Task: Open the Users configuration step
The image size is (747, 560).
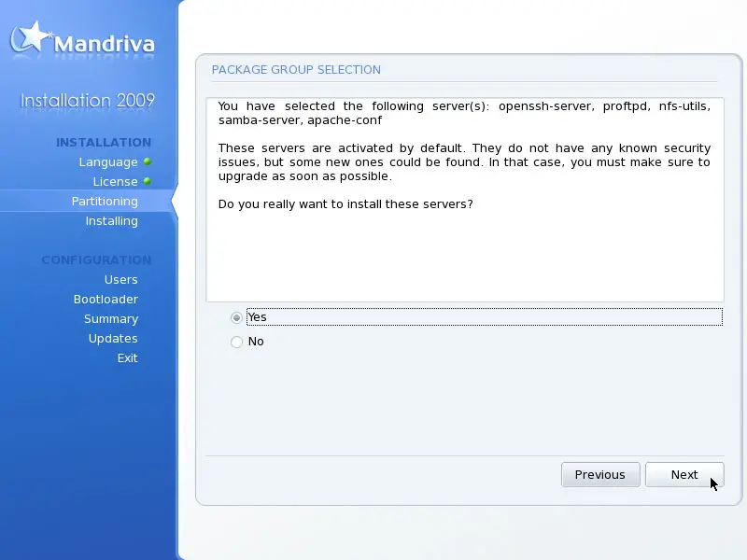Action: coord(120,280)
